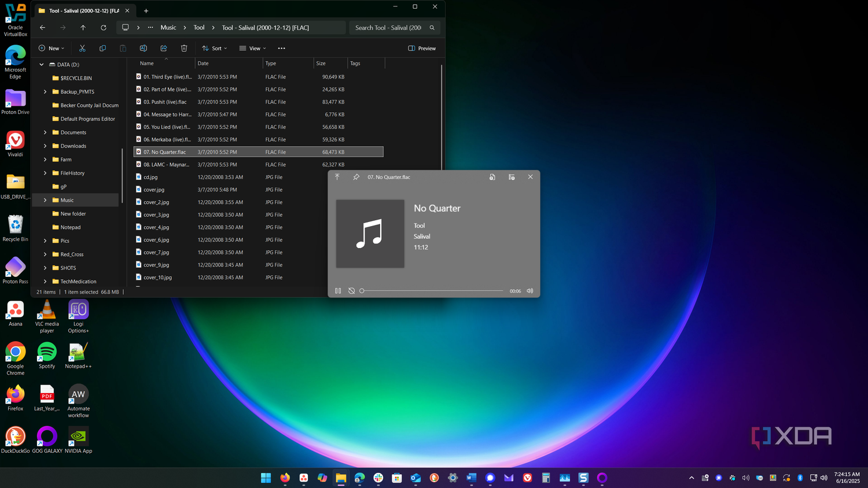Click the seek slider in the audio preview
This screenshot has height=488, width=868.
(432, 291)
